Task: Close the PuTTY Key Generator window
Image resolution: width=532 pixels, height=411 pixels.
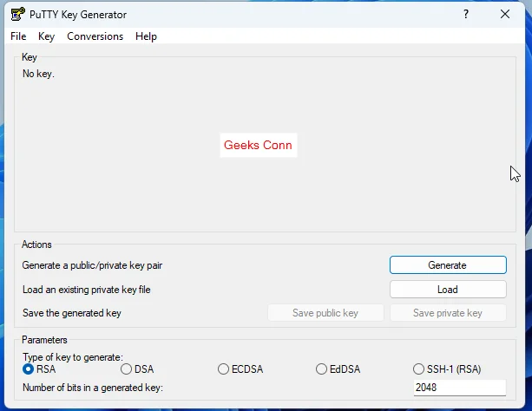Action: 505,14
